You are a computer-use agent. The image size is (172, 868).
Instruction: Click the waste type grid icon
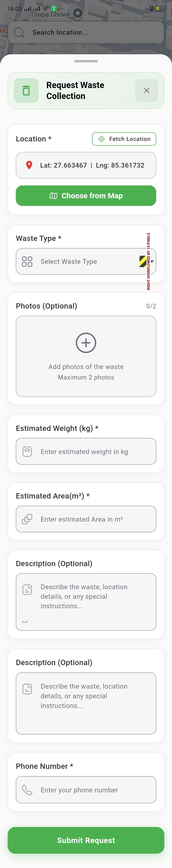pyautogui.click(x=27, y=261)
